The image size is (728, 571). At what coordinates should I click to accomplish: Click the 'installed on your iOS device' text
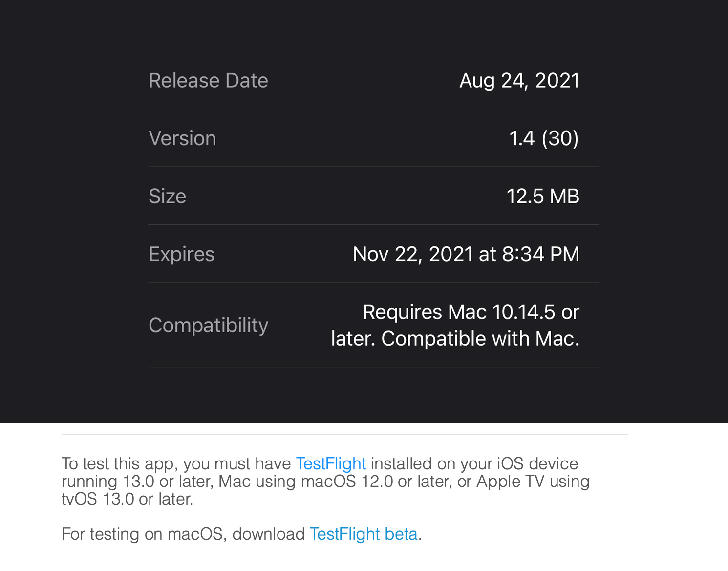click(x=474, y=463)
